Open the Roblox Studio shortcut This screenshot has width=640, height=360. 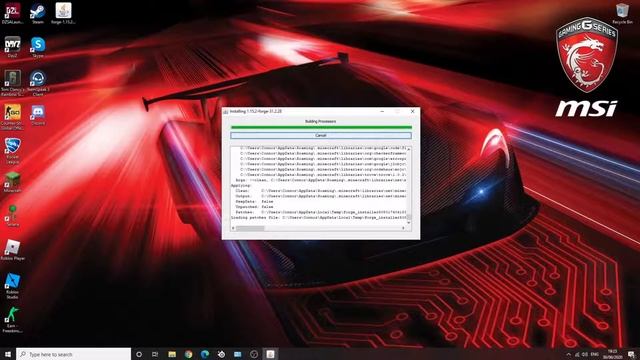[x=12, y=286]
